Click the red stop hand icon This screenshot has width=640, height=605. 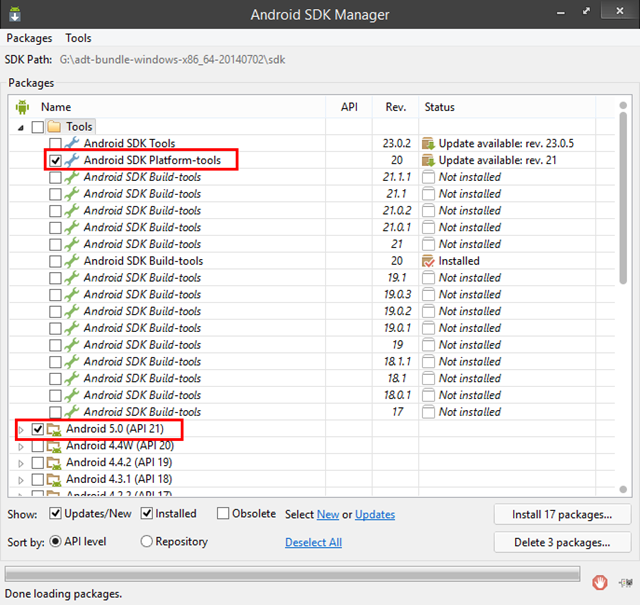coord(600,582)
